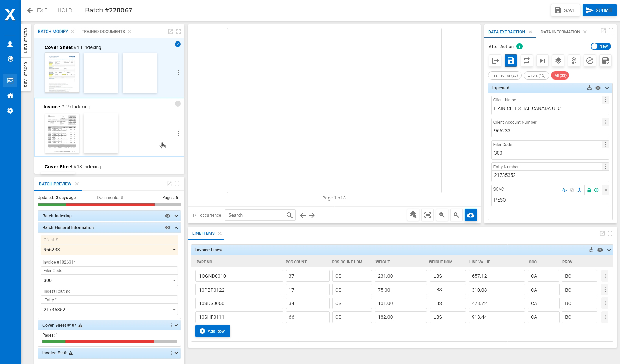Expand the Invoice #110 section

click(x=176, y=353)
